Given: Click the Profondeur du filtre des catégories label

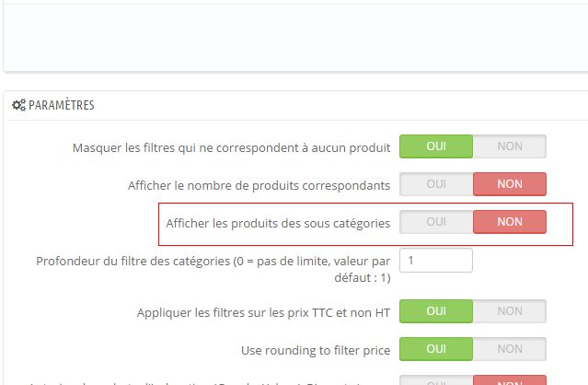Looking at the screenshot, I should [x=213, y=269].
